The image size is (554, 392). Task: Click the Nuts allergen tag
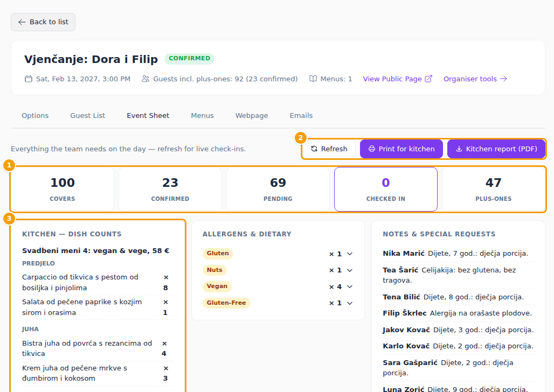pos(214,270)
